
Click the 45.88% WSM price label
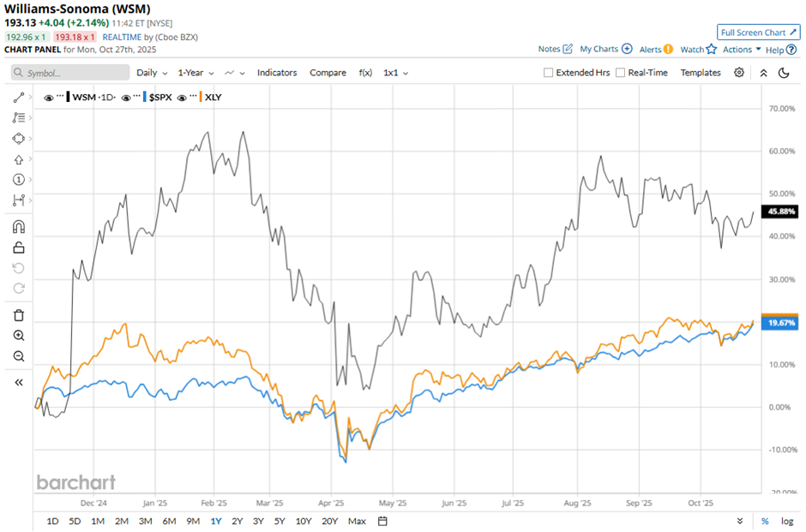780,212
